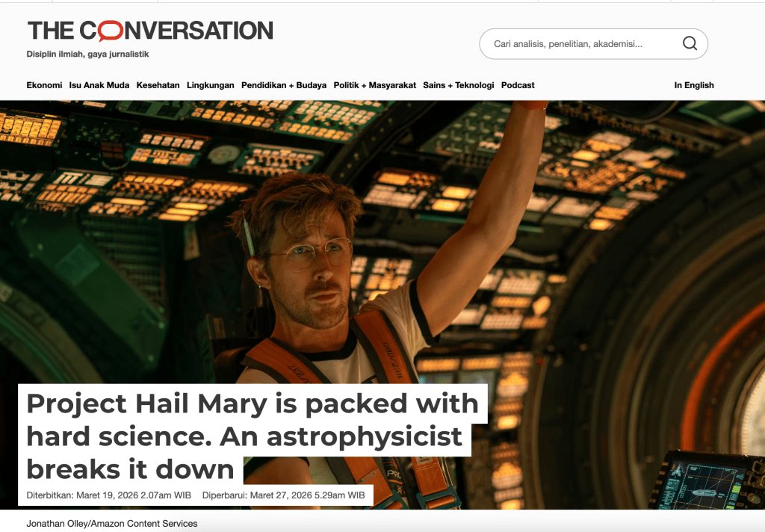Select Sains + Teknologi menu item

459,85
